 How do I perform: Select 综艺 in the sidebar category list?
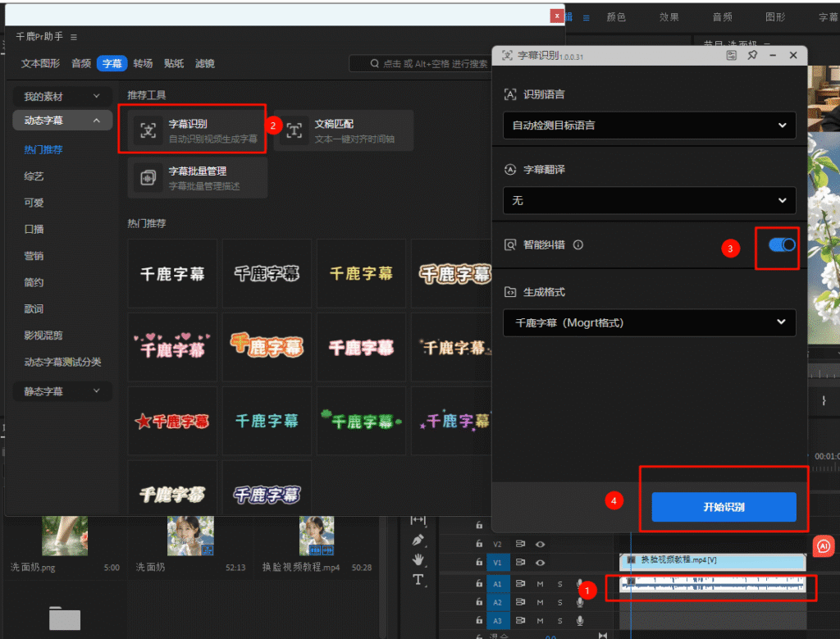click(x=34, y=176)
